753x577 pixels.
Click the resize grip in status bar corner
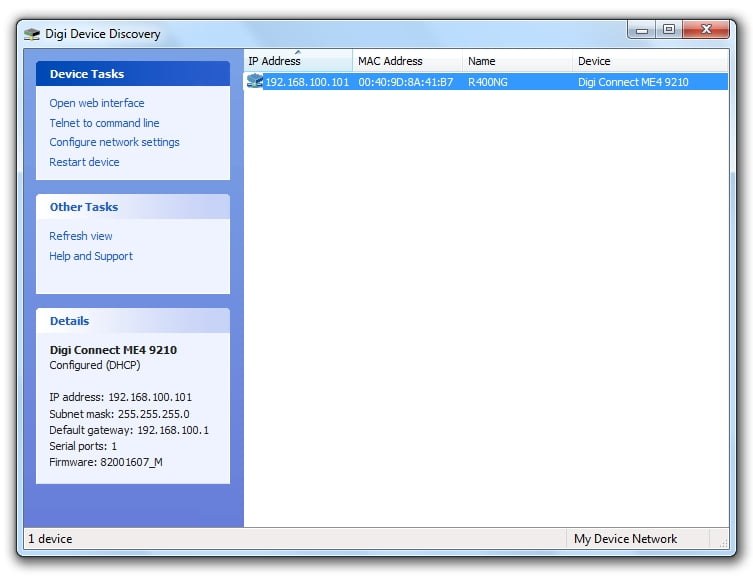click(x=723, y=542)
